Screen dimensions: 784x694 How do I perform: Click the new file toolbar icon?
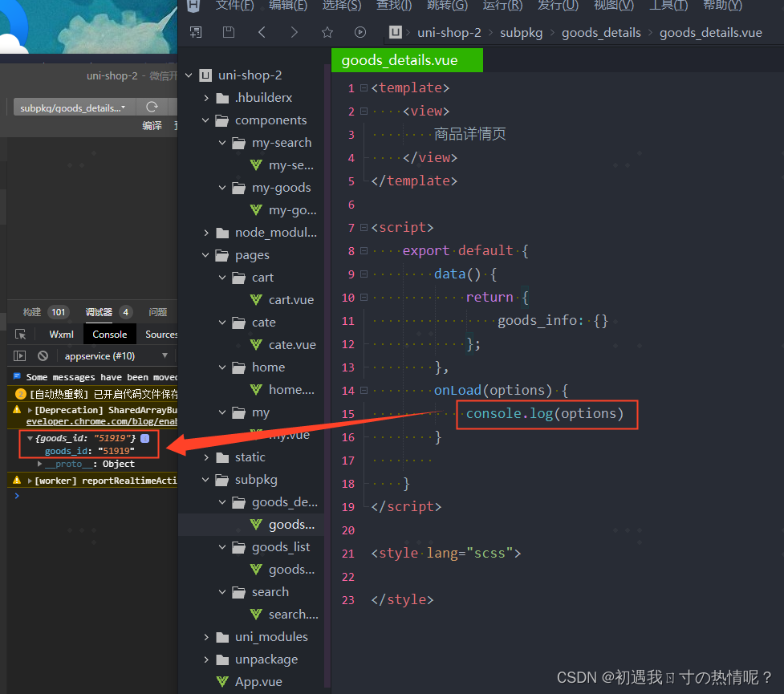(196, 33)
